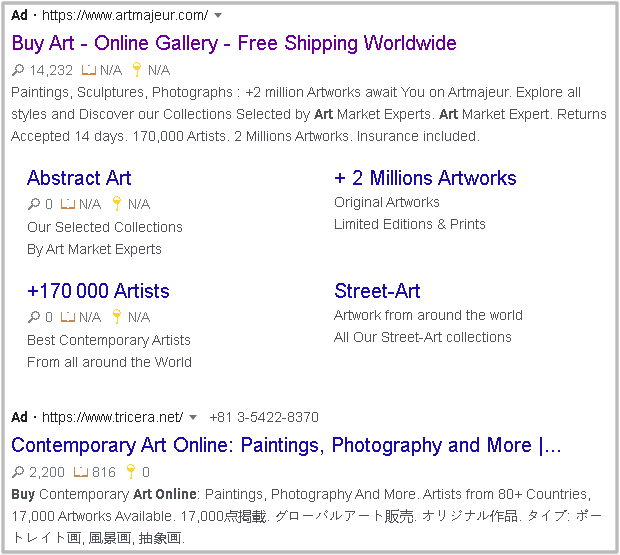This screenshot has width=620, height=555.
Task: Click the text Our Selected Collections
Action: tap(105, 227)
